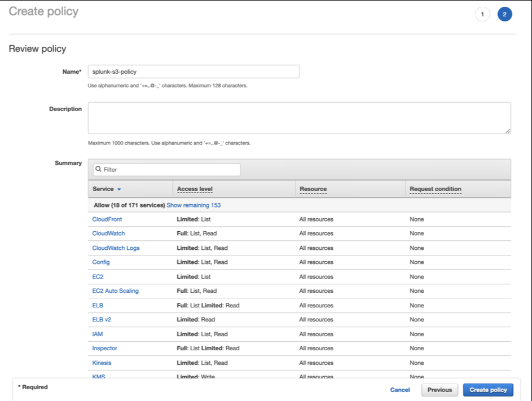This screenshot has width=532, height=401.
Task: Open the Config service link
Action: click(x=101, y=262)
